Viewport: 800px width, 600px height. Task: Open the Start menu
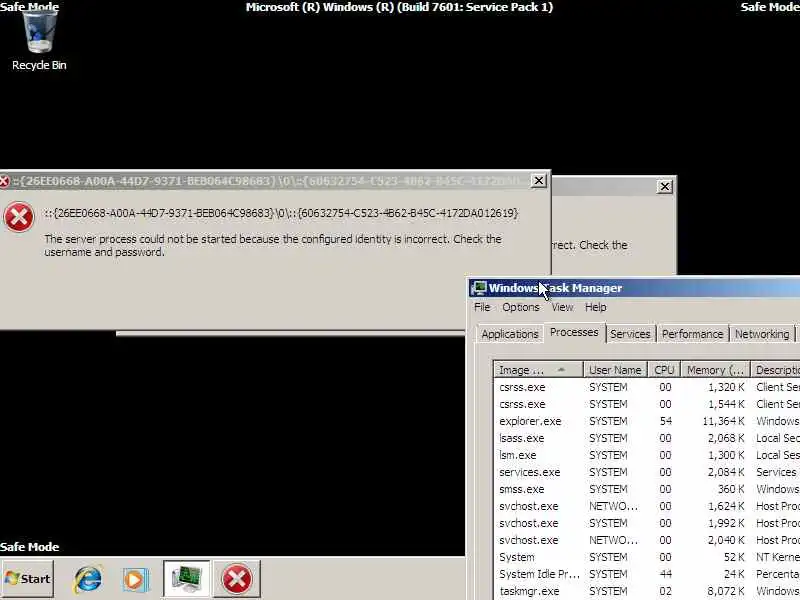click(28, 579)
